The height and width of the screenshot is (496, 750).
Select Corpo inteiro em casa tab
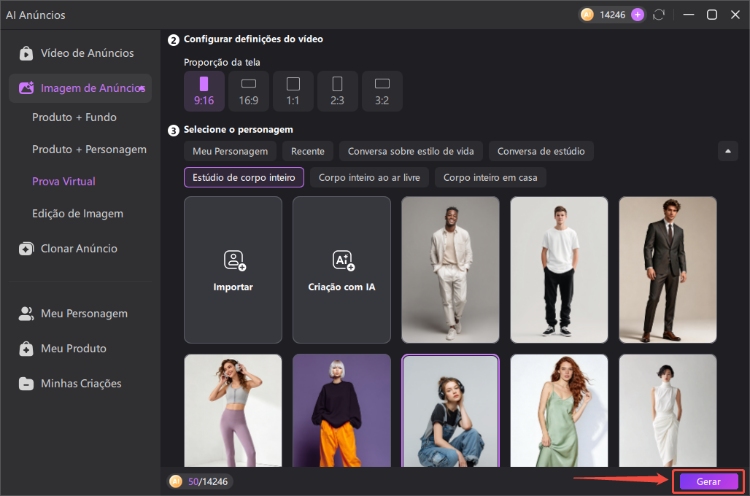click(490, 177)
